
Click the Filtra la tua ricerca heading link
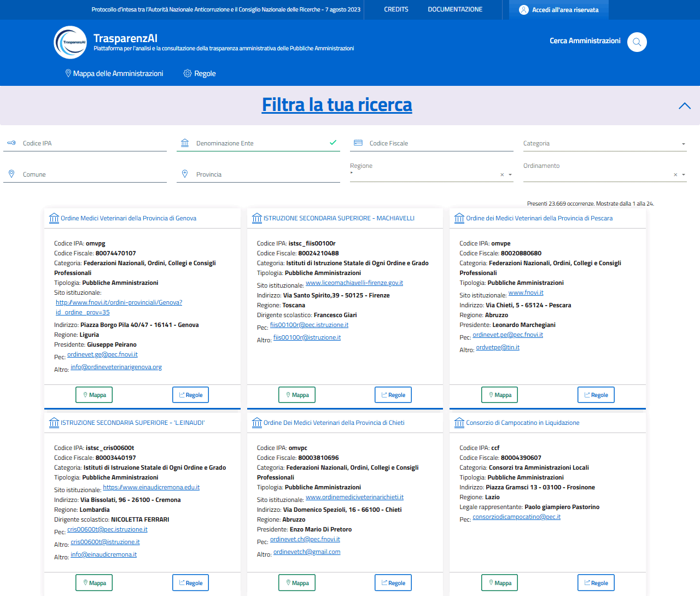pos(337,104)
